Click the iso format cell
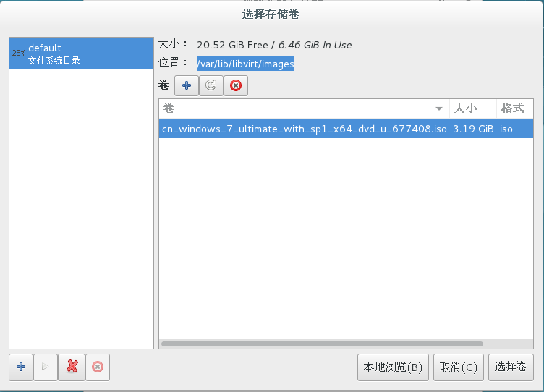544x392 pixels. click(x=506, y=129)
